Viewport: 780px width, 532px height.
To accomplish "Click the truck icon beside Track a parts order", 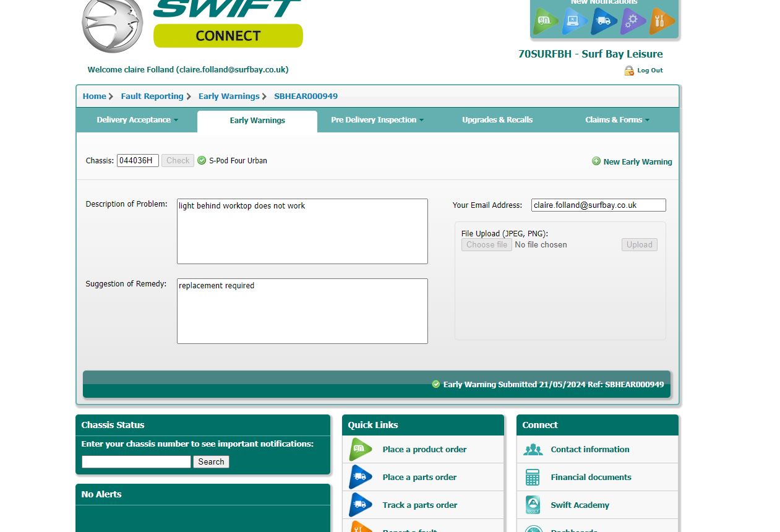I will pos(361,505).
